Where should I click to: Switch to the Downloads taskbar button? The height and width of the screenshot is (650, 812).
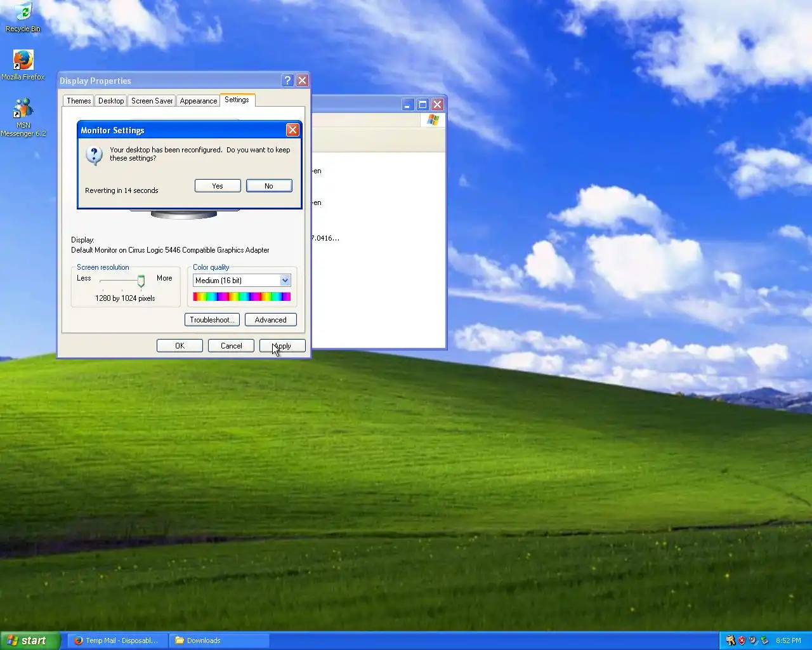click(x=219, y=640)
